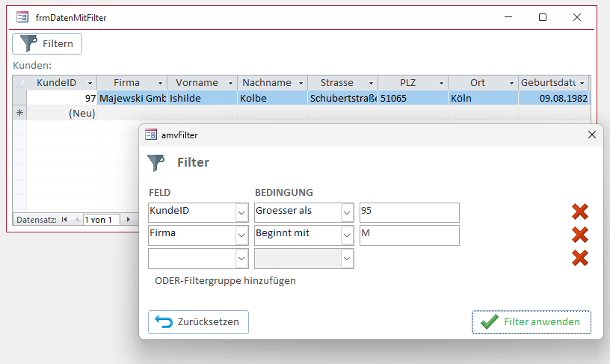The width and height of the screenshot is (610, 364).
Task: Go to the next record in the navigation bar
Action: pos(129,219)
